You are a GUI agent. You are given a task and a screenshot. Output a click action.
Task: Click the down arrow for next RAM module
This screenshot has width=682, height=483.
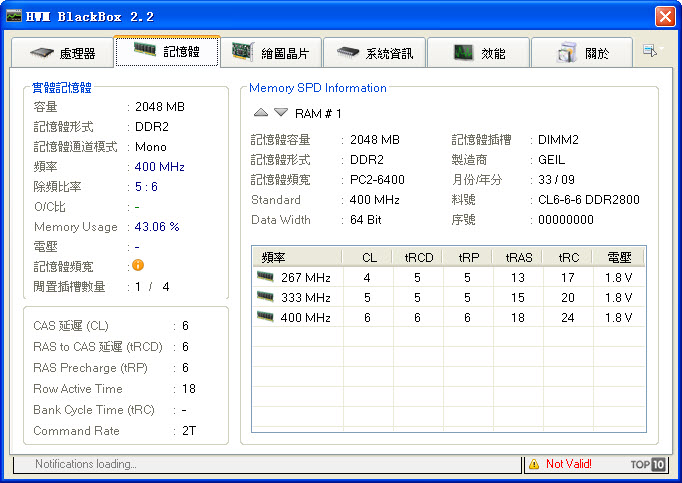(x=280, y=113)
